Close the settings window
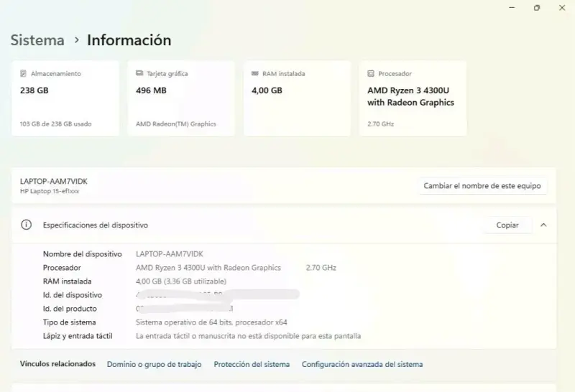Screen dimensions: 575x392 pos(562,8)
